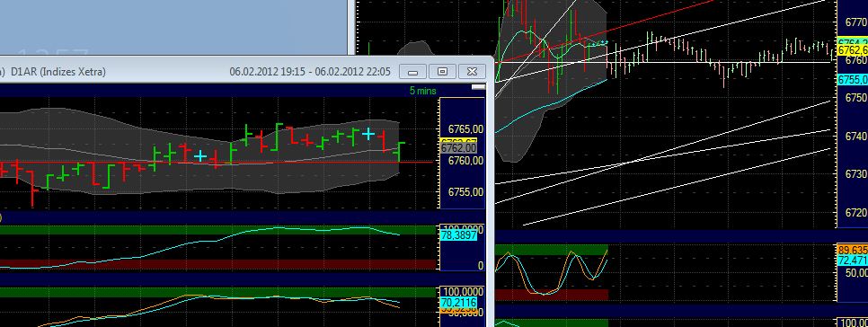This screenshot has height=327, width=868.
Task: Click the gray 6762,00 current price tag
Action: [459, 148]
